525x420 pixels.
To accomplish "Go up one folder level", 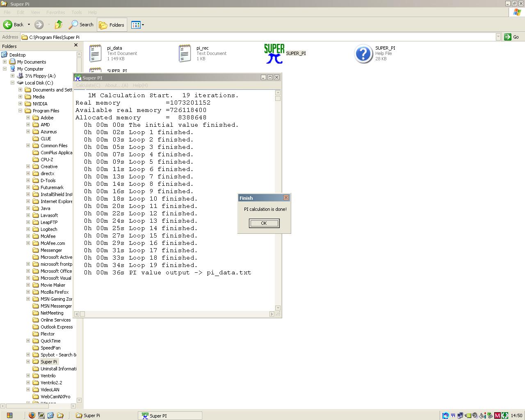I will [x=59, y=25].
